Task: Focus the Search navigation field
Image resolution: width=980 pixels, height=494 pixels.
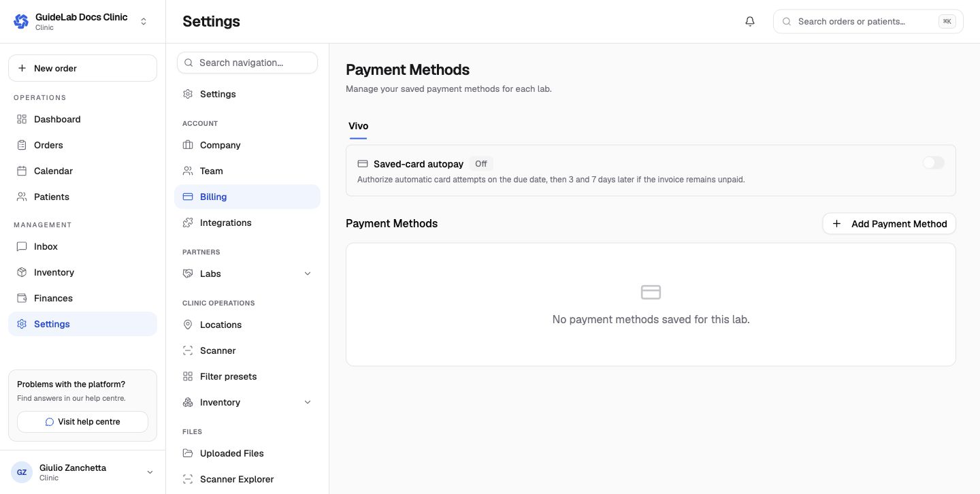Action: pyautogui.click(x=247, y=63)
